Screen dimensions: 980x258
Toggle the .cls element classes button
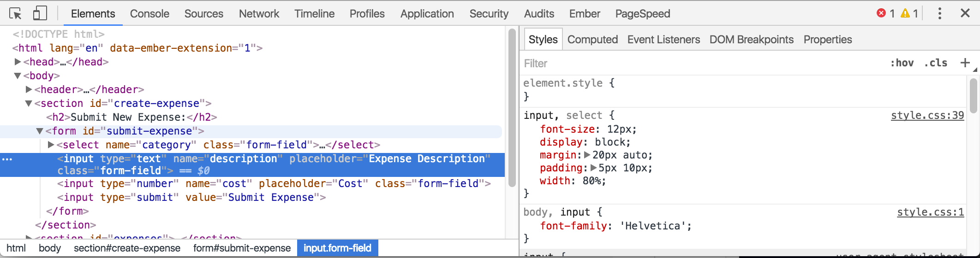tap(936, 63)
